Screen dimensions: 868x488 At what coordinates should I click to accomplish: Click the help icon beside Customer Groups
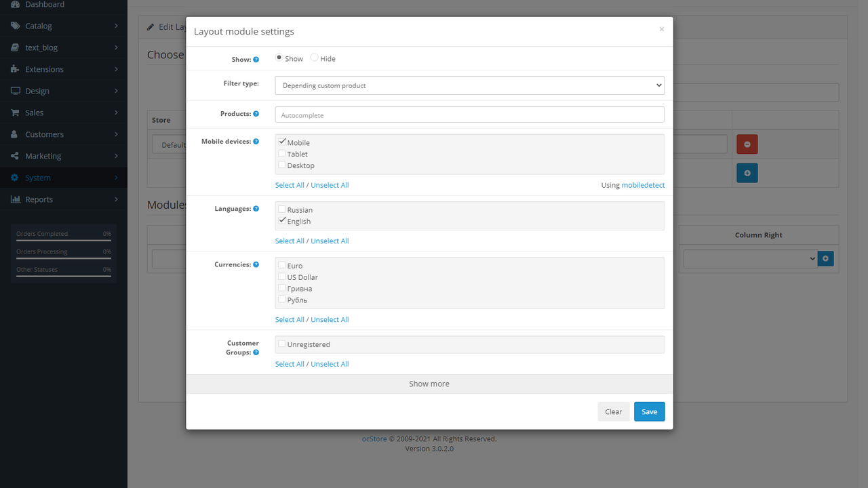(x=256, y=352)
